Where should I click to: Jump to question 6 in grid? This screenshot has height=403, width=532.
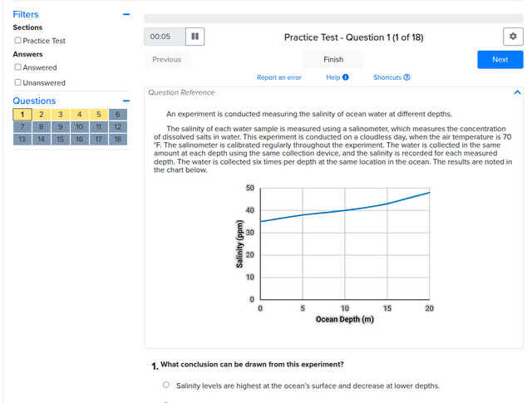pos(118,114)
